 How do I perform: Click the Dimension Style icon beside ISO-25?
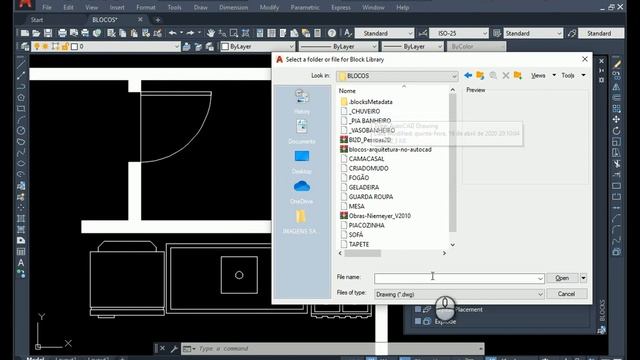point(422,33)
